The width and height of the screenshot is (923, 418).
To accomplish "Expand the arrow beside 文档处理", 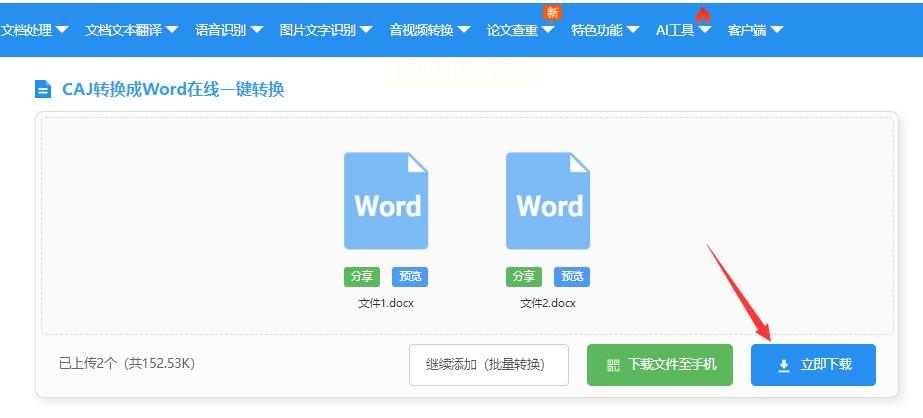I will (62, 29).
